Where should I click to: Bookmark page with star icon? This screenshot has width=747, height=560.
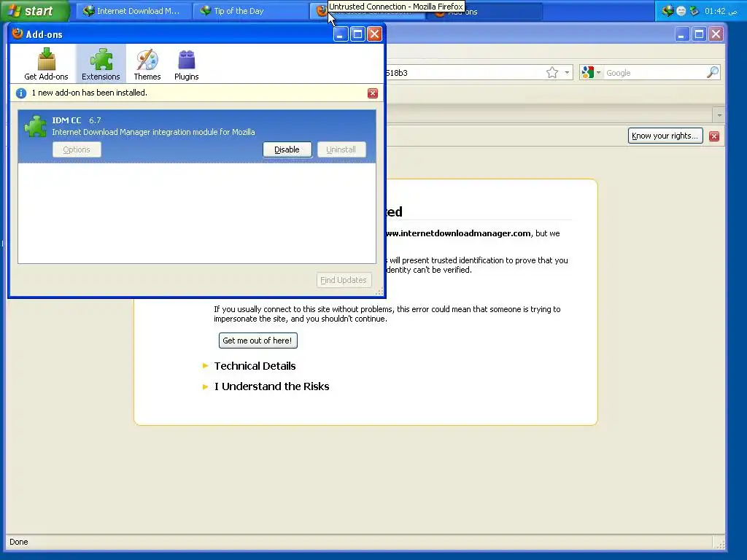coord(551,73)
